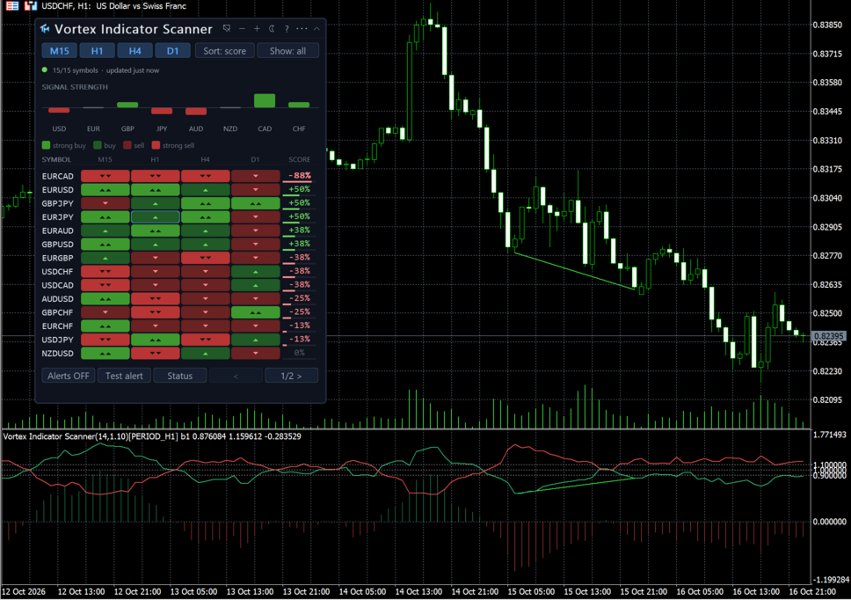Click the GBPCHF D1 strong buy cell
Image resolution: width=851 pixels, height=600 pixels.
(x=255, y=312)
